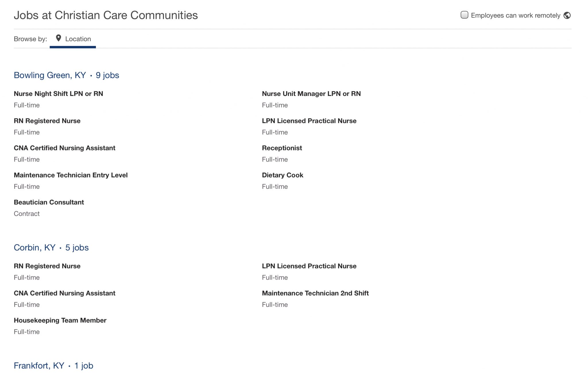Select the Location browse tab
The image size is (588, 379).
[x=78, y=39]
